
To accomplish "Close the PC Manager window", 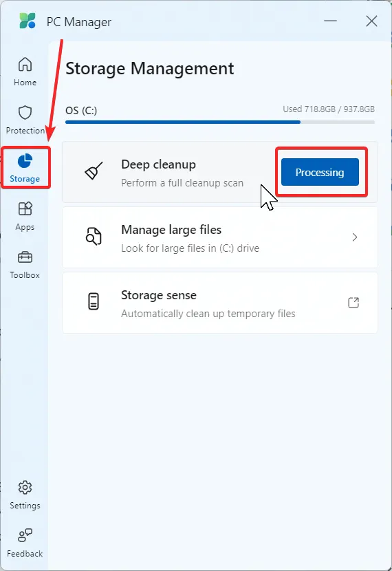I will [371, 21].
